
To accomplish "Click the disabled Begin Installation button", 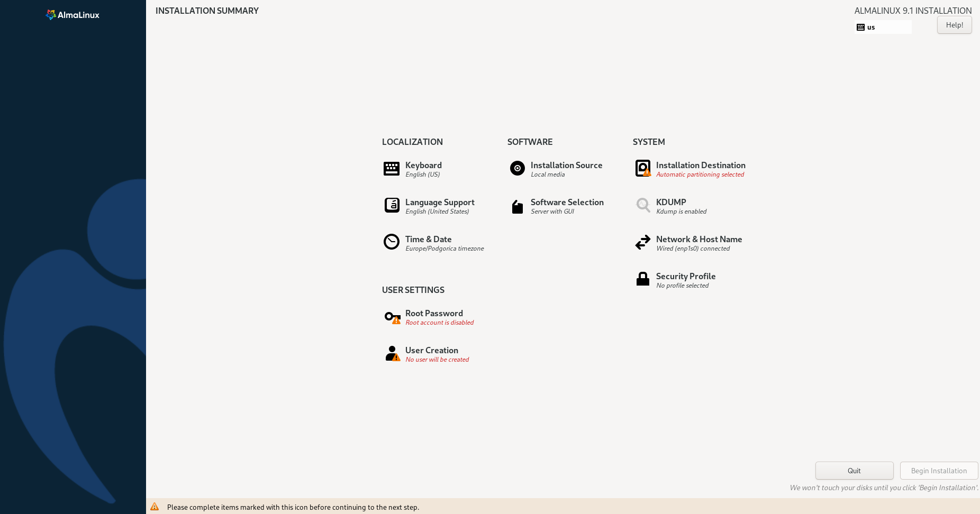I will click(939, 470).
